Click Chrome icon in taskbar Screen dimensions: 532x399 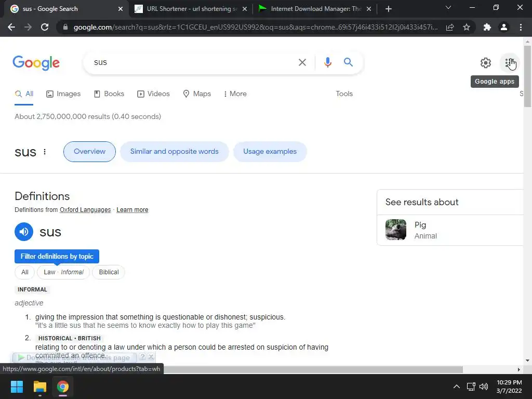(62, 387)
